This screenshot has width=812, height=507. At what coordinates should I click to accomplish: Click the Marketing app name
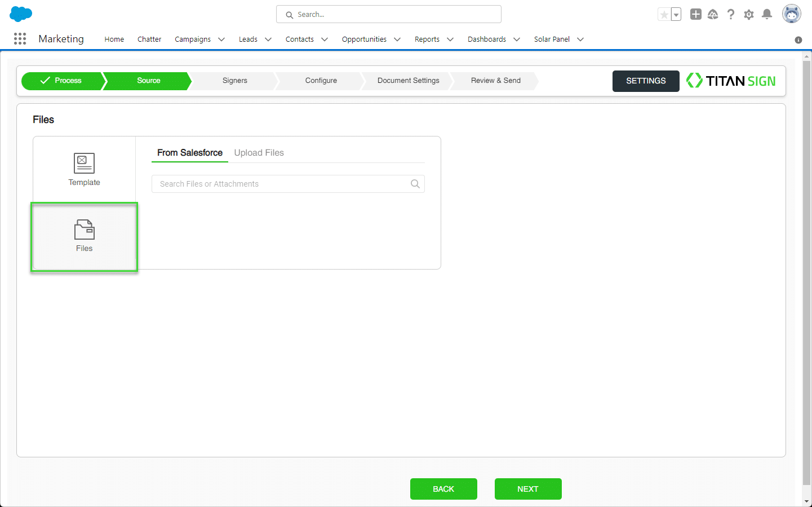pyautogui.click(x=61, y=39)
